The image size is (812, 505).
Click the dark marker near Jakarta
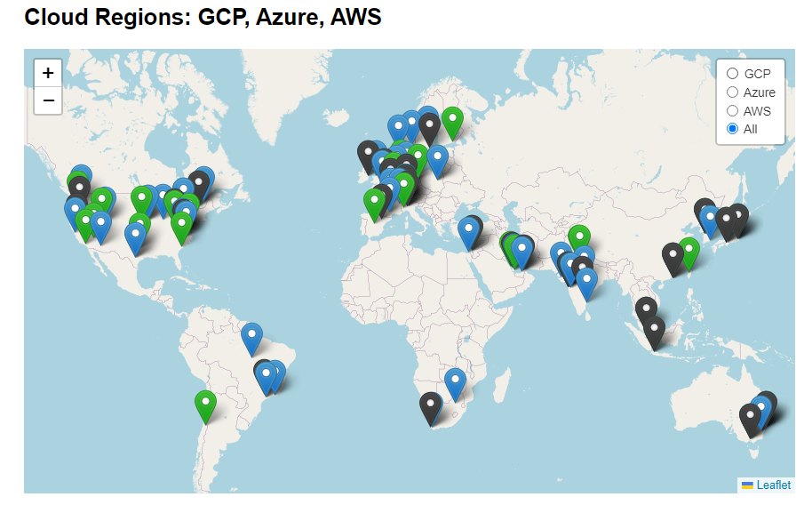(x=654, y=332)
